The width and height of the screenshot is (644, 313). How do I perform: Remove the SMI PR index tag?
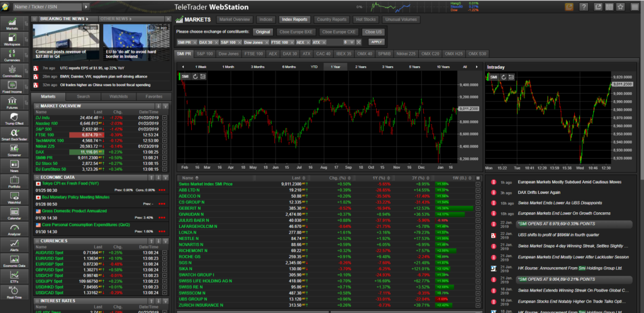click(195, 42)
